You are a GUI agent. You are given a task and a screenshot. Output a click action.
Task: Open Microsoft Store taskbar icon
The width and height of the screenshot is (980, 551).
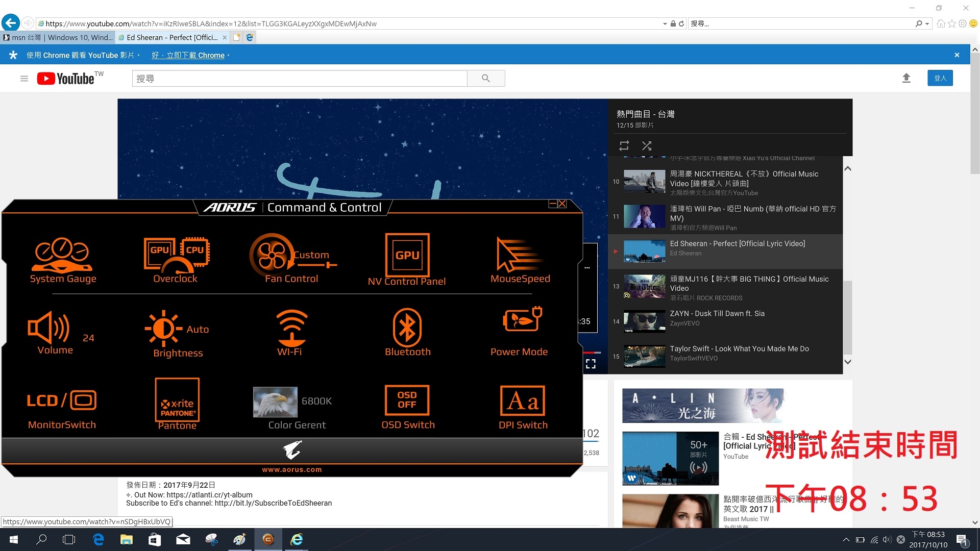[x=154, y=539]
